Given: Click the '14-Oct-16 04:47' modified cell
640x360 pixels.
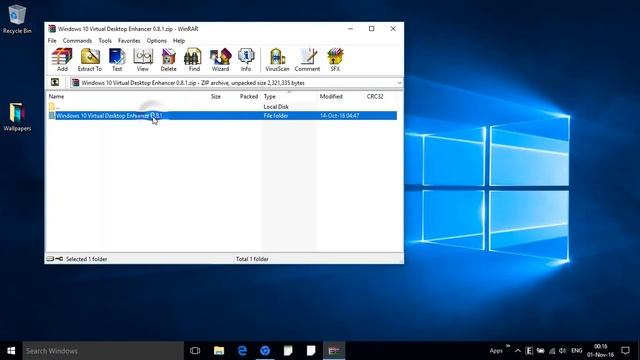Looking at the screenshot, I should (340, 116).
